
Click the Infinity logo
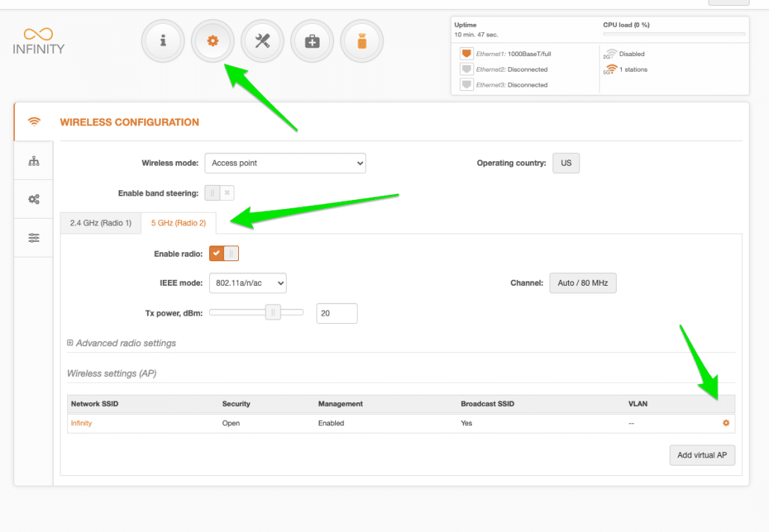click(x=38, y=41)
